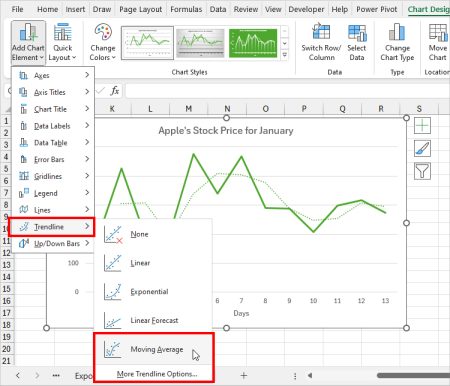The height and width of the screenshot is (386, 450).
Task: Switch to the View tab
Action: coord(273,9)
